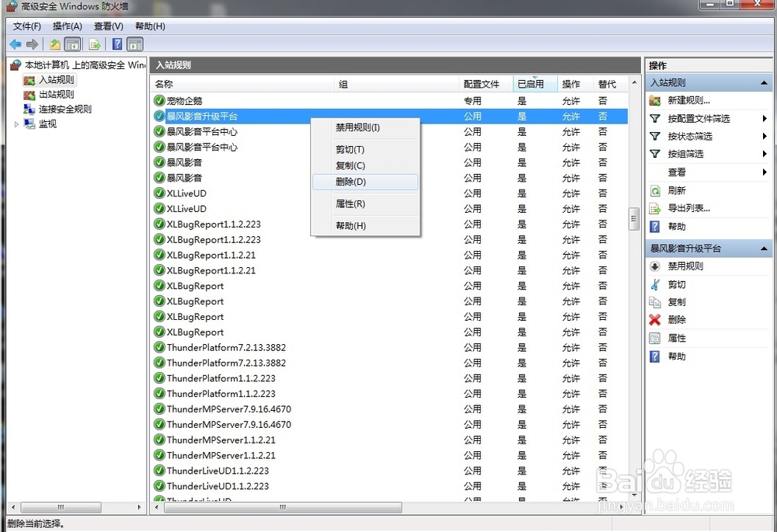Click the rule list horizontal scrollbar thumb
Viewport: 777px width, 532px height.
282,507
